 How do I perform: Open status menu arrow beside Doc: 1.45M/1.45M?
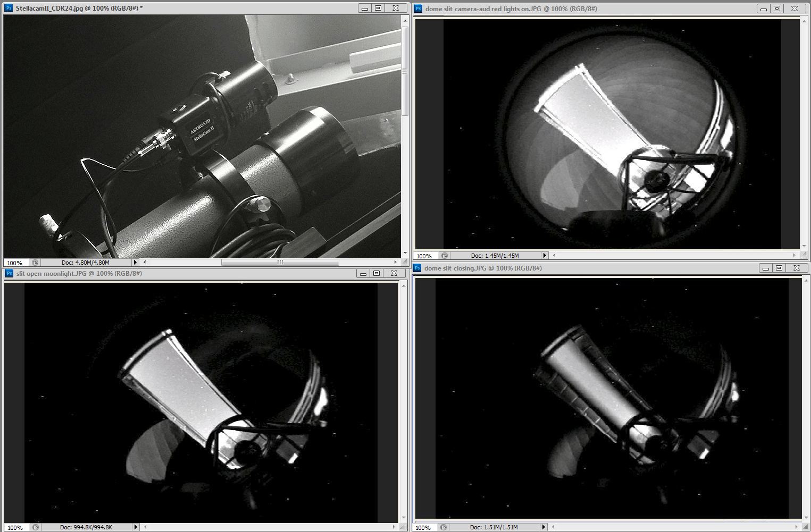pyautogui.click(x=544, y=256)
